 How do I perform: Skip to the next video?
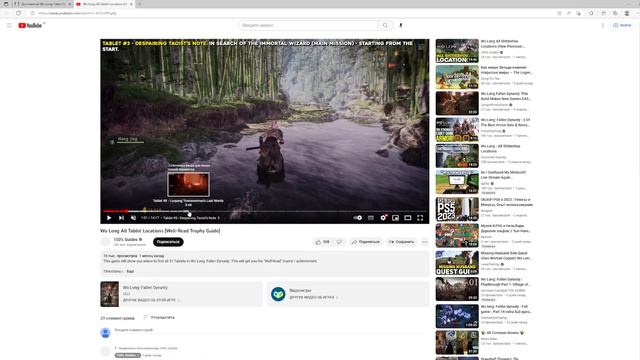coord(121,218)
